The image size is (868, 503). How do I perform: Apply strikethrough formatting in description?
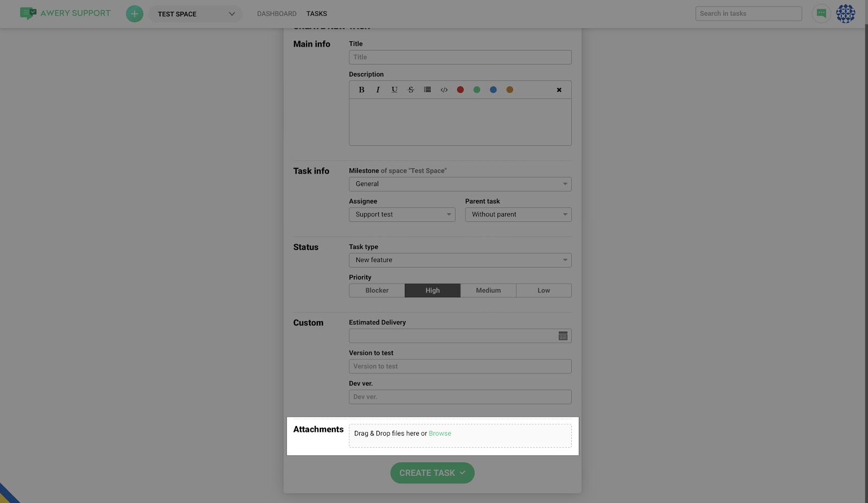(411, 90)
